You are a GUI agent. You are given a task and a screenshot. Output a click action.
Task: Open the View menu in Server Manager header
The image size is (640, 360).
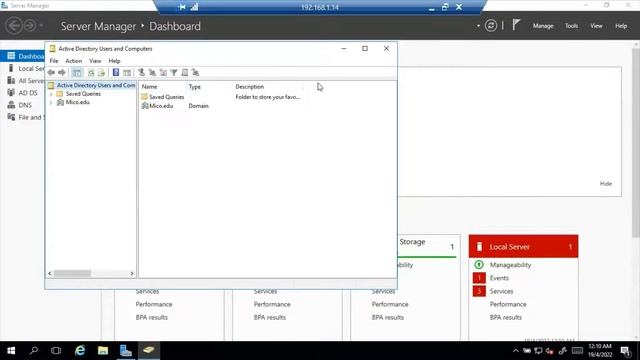(x=596, y=26)
